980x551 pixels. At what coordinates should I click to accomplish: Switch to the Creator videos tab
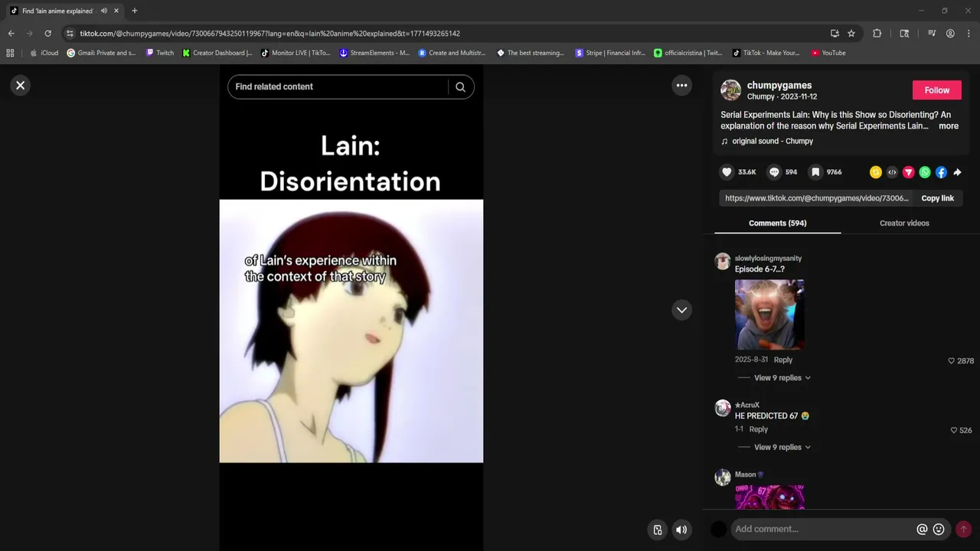click(x=904, y=223)
